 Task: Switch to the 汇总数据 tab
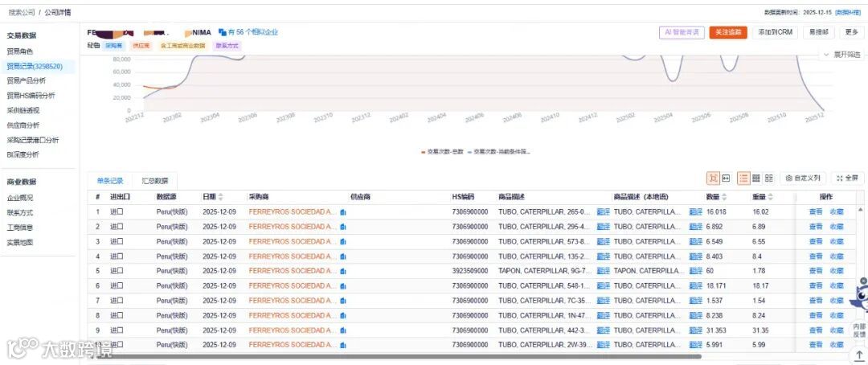(x=154, y=181)
